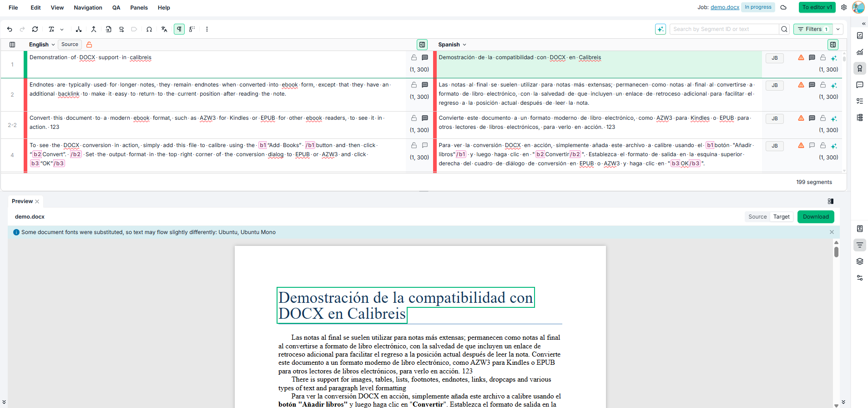Toggle the non-printing characters pilcrow button
This screenshot has width=868, height=408.
click(179, 29)
